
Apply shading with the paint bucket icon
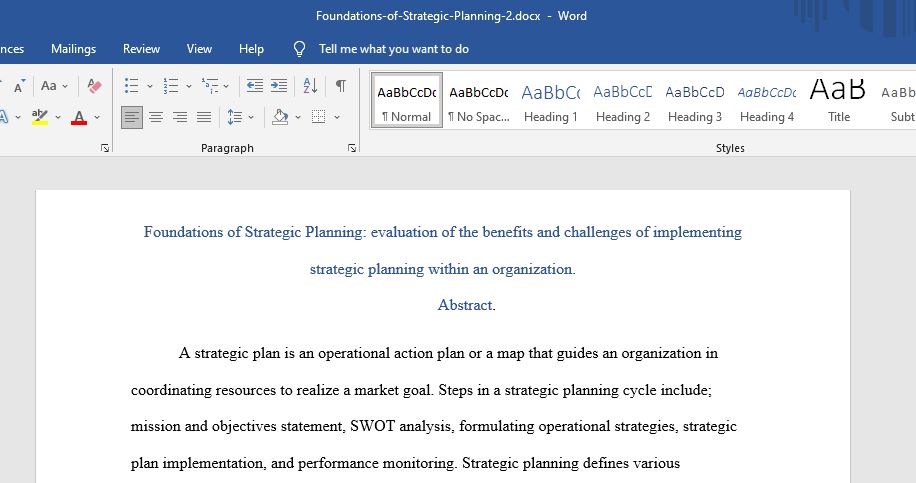[x=280, y=117]
